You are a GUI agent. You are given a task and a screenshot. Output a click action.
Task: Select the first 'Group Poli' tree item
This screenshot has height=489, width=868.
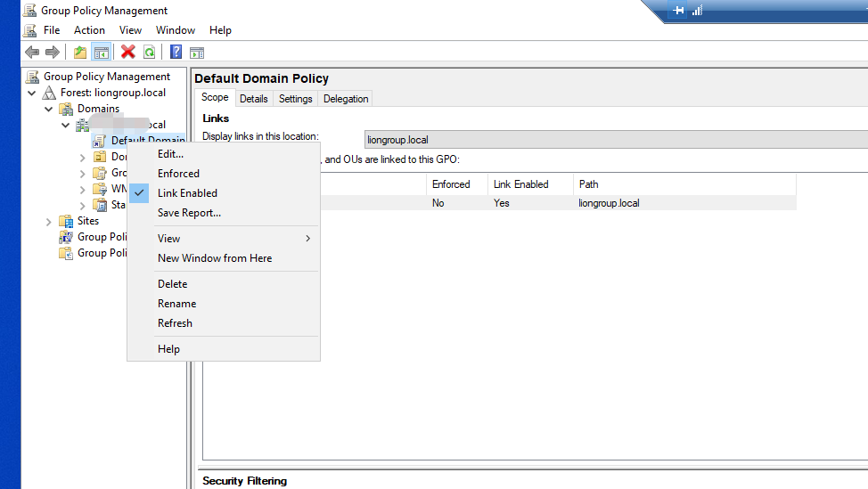(x=102, y=237)
